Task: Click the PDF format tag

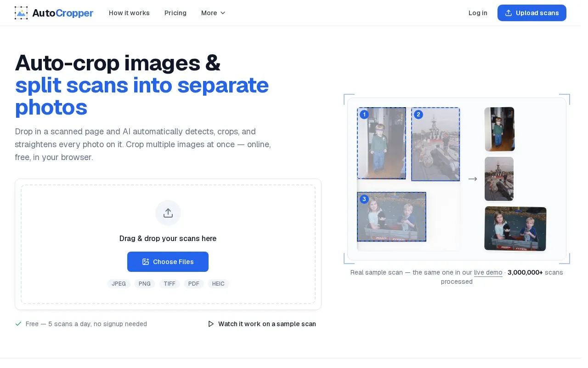Action: [194, 284]
